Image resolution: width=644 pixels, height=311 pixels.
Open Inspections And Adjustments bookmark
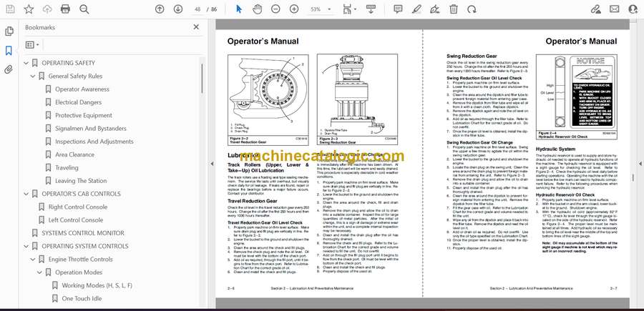click(x=94, y=142)
